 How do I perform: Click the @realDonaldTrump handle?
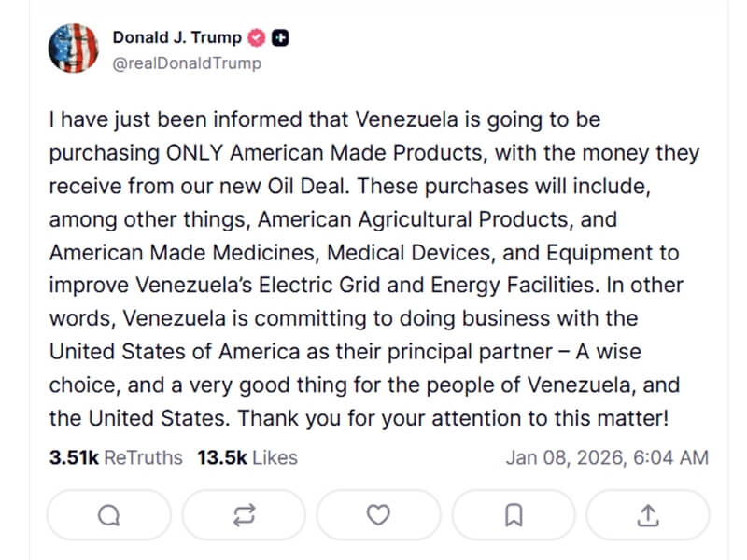point(187,63)
